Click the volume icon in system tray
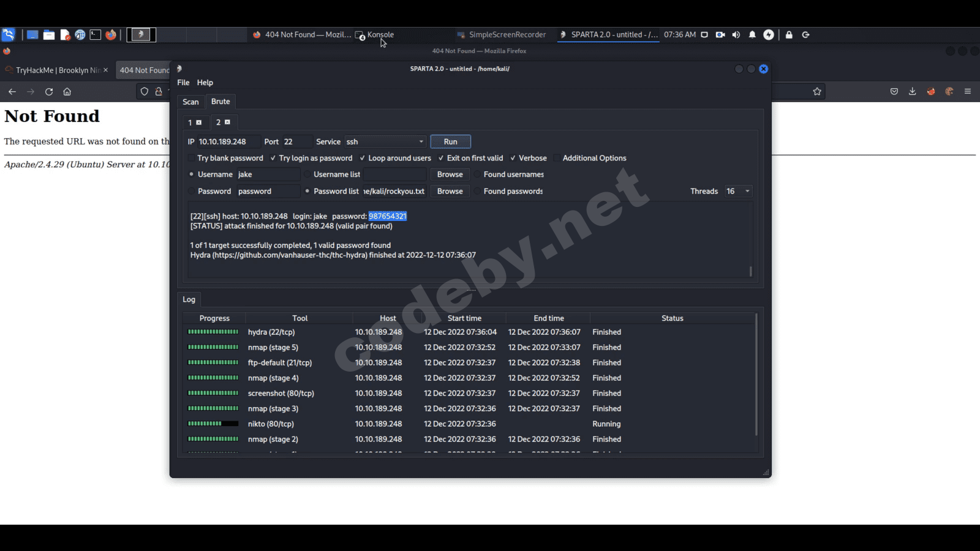The image size is (980, 551). 736,35
